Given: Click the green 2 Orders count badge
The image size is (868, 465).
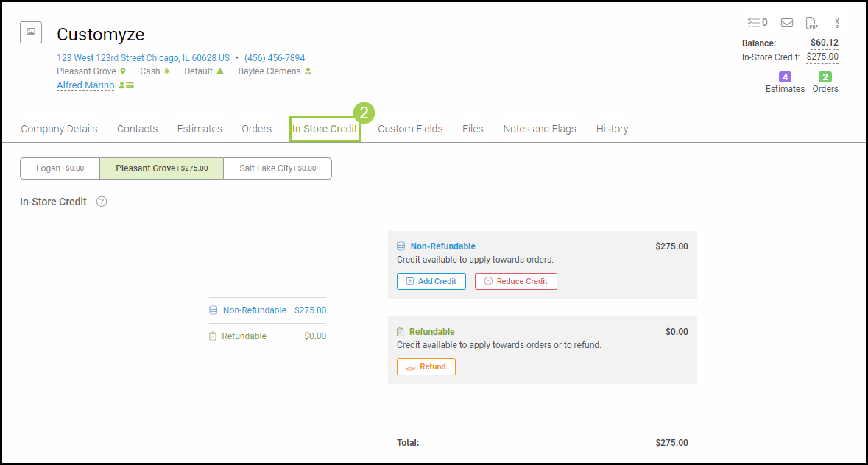Looking at the screenshot, I should point(825,77).
